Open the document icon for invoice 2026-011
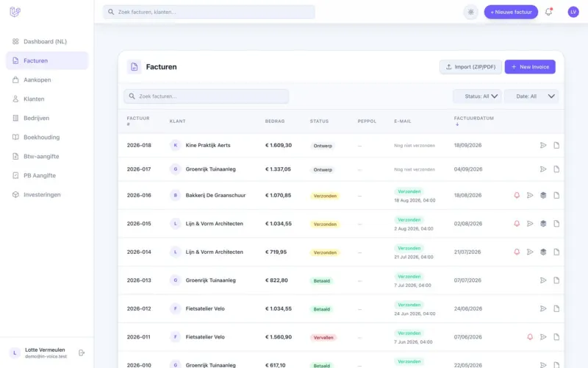This screenshot has width=588, height=368. [556, 337]
